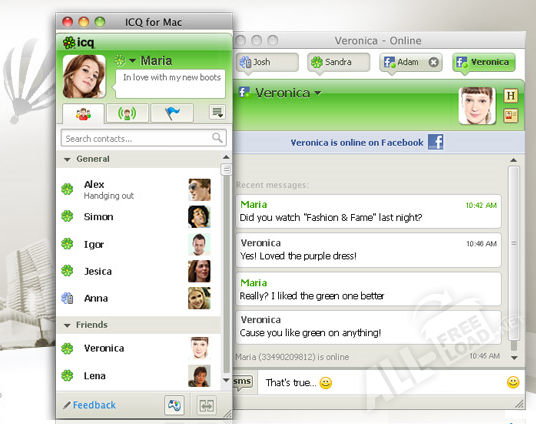Viewport: 536px width, 424px height.
Task: Select Alex in the contact list
Action: point(138,190)
